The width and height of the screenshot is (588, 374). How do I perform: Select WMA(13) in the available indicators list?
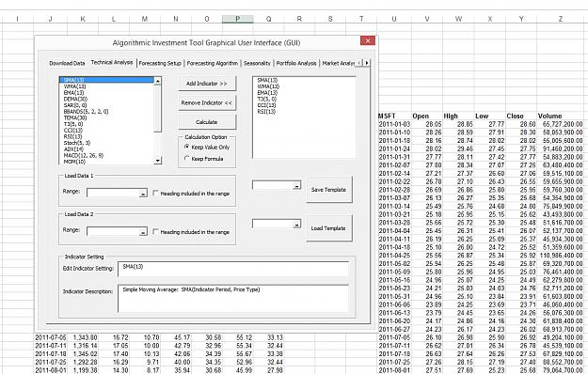[106, 86]
